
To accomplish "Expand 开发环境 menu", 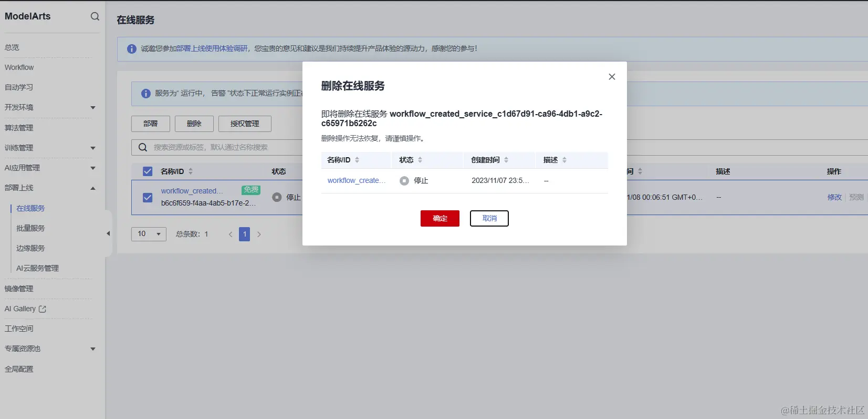I will click(93, 108).
